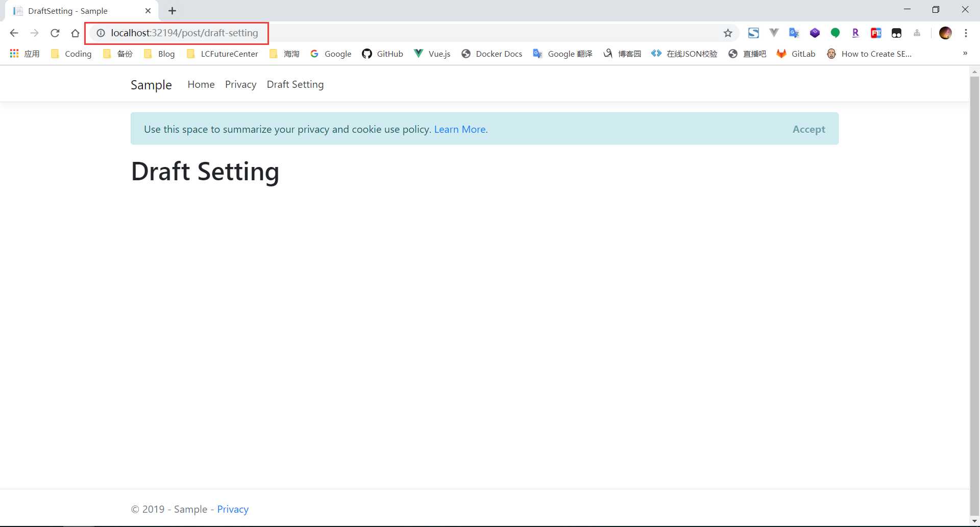View site information icon in address bar

[101, 33]
